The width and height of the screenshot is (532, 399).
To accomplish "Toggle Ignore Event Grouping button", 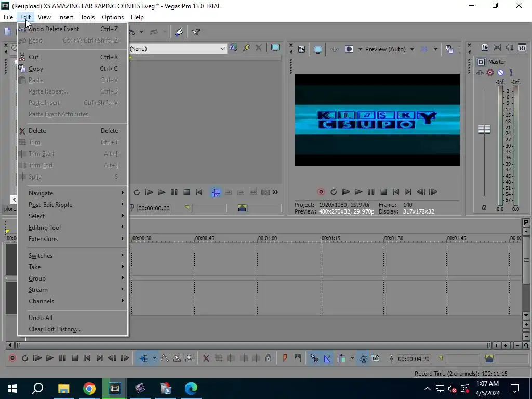I will click(x=376, y=358).
